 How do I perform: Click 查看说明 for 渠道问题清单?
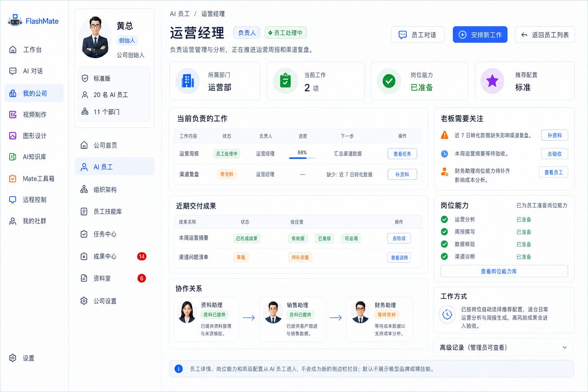pyautogui.click(x=399, y=258)
